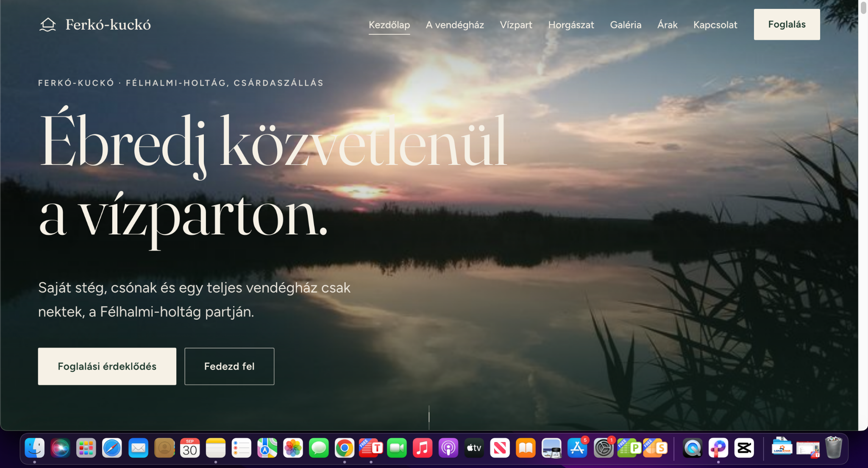Open the minimized document window in Dock

(808, 449)
